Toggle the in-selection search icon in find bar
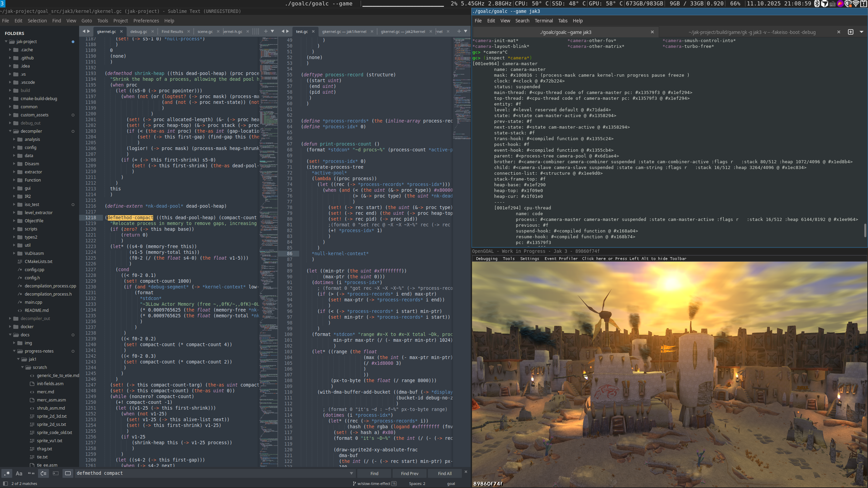The height and width of the screenshot is (488, 868). click(x=56, y=473)
